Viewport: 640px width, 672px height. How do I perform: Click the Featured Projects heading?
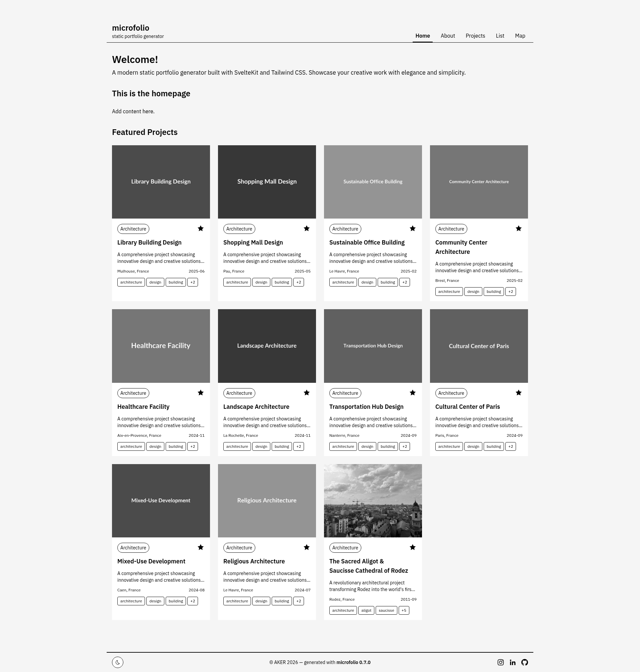(x=145, y=132)
